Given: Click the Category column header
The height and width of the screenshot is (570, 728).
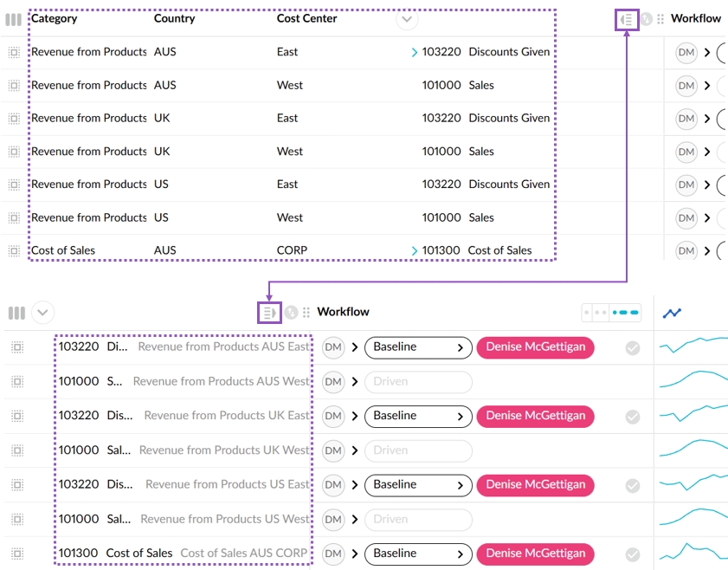Looking at the screenshot, I should click(x=55, y=18).
